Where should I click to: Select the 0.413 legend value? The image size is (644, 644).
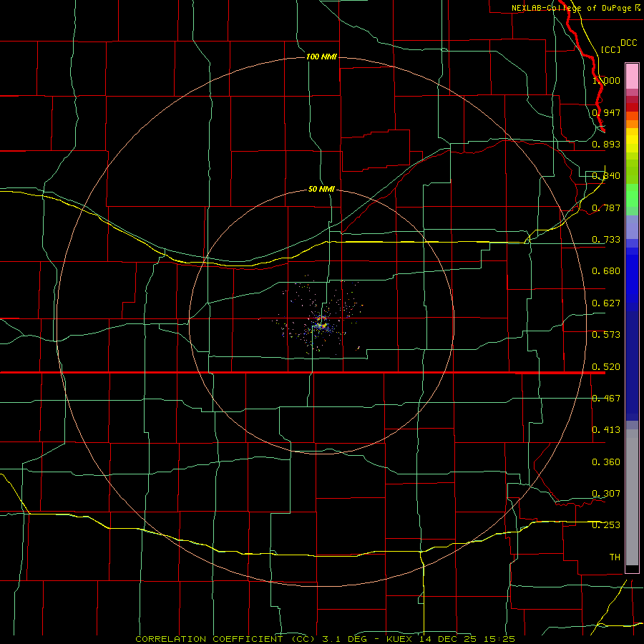606,430
